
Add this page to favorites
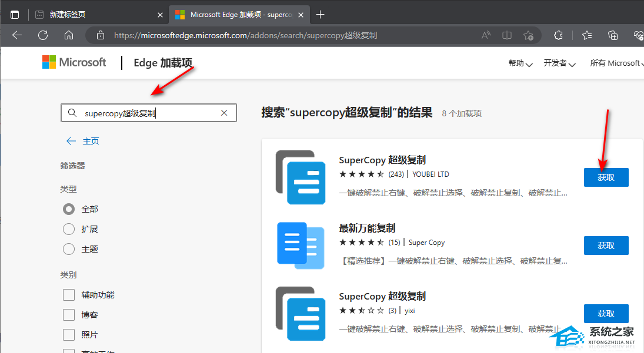[x=528, y=35]
